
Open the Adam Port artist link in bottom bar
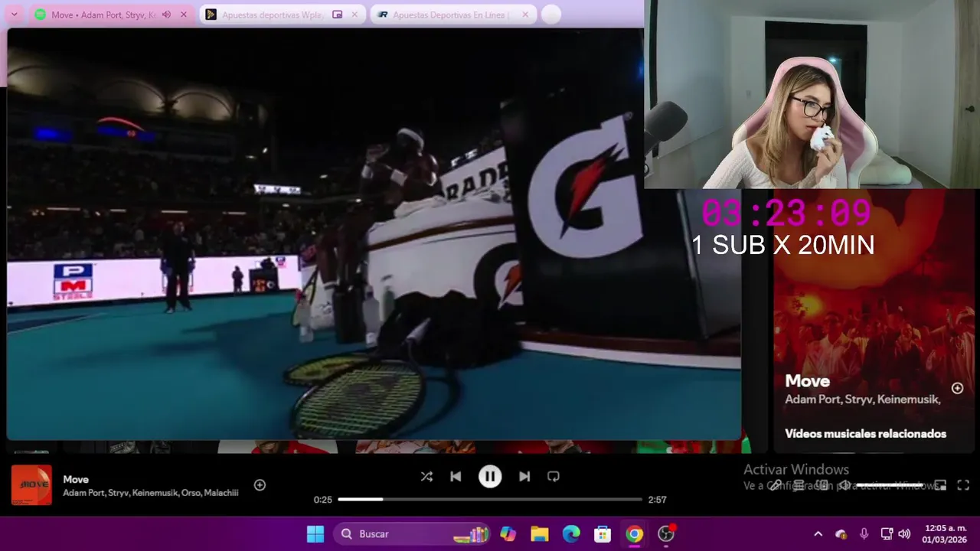click(x=83, y=493)
